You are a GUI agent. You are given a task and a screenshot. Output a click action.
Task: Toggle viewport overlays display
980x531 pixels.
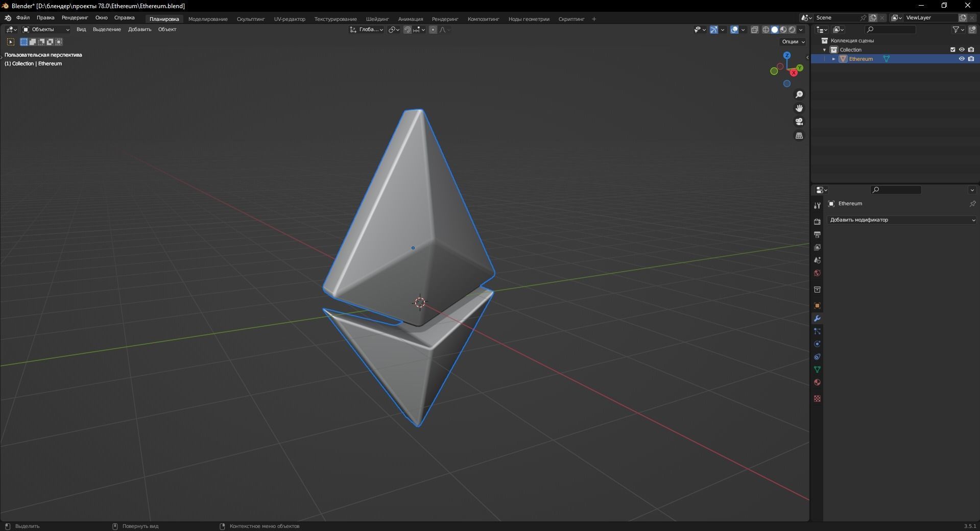point(734,30)
